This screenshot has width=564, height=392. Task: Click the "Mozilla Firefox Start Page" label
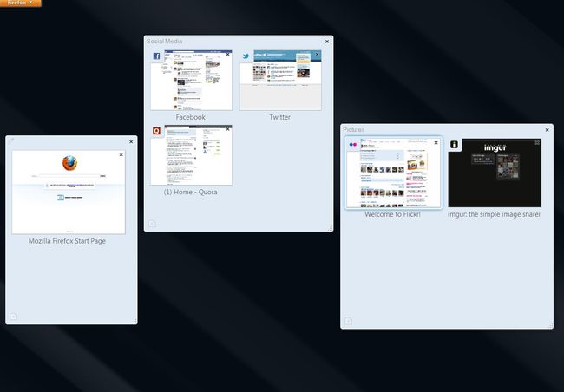[67, 241]
